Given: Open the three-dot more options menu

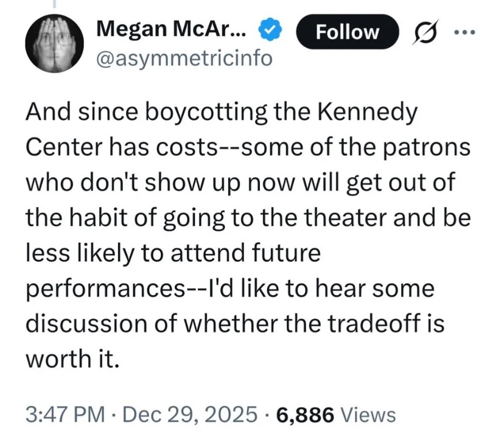Looking at the screenshot, I should pyautogui.click(x=466, y=30).
